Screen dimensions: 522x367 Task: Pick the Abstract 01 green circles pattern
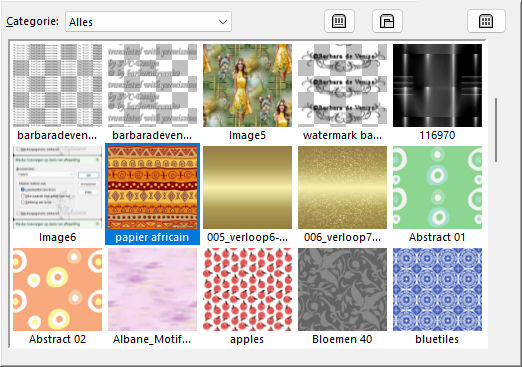(x=437, y=194)
